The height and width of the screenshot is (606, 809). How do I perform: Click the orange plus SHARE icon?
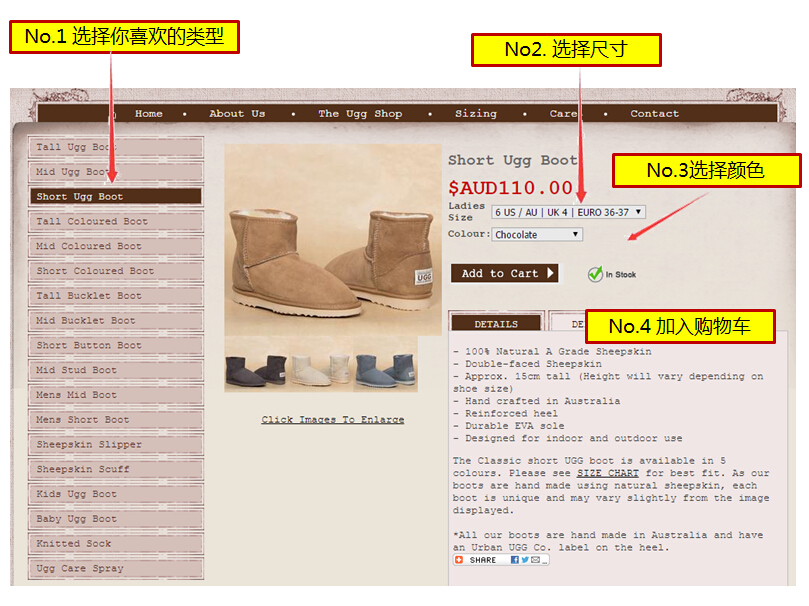[x=459, y=560]
